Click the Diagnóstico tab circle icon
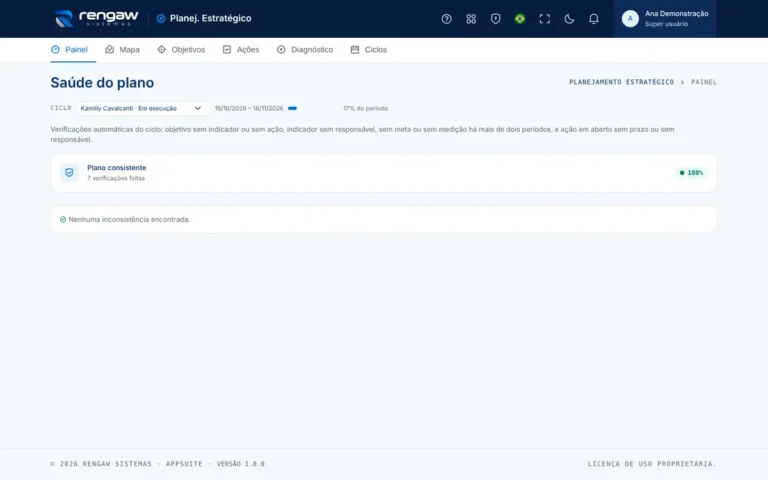The image size is (768, 480). tap(281, 49)
